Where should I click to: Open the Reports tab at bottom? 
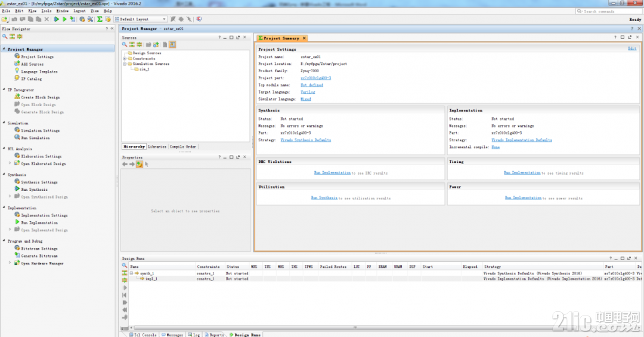click(x=215, y=335)
